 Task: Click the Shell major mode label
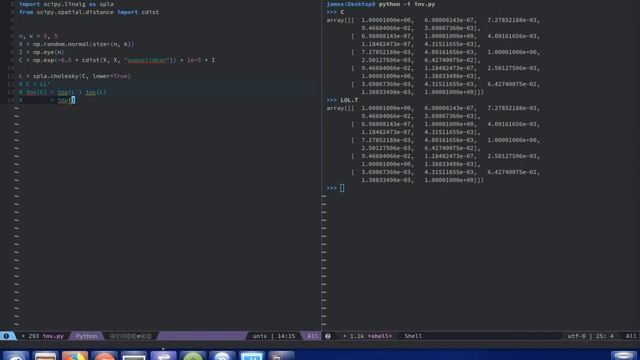(413, 336)
